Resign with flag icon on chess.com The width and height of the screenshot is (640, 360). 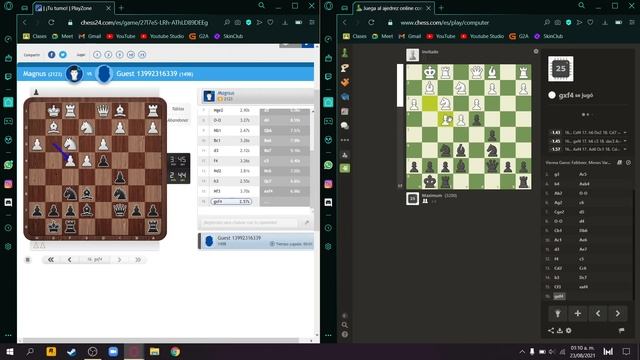[621, 331]
